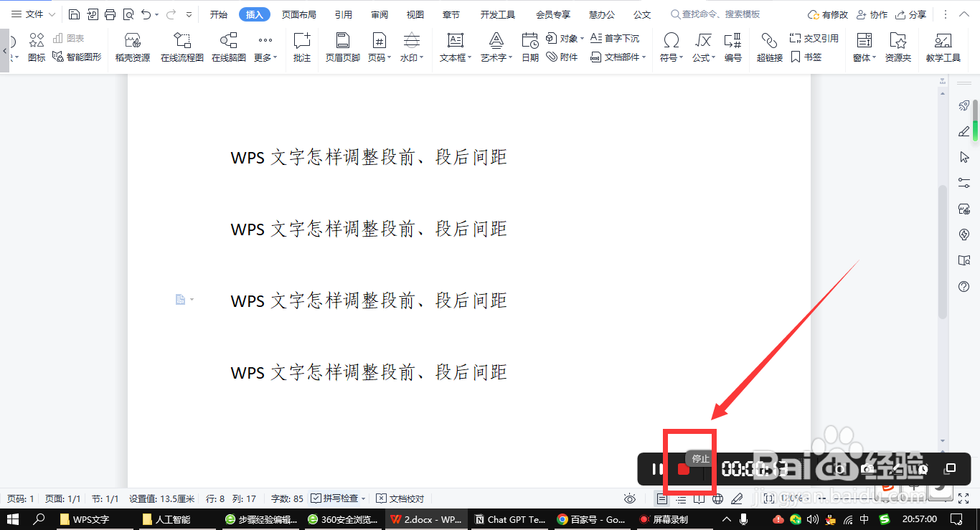Click the select arrow tool in right sidebar
The width and height of the screenshot is (980, 530).
pos(964,157)
